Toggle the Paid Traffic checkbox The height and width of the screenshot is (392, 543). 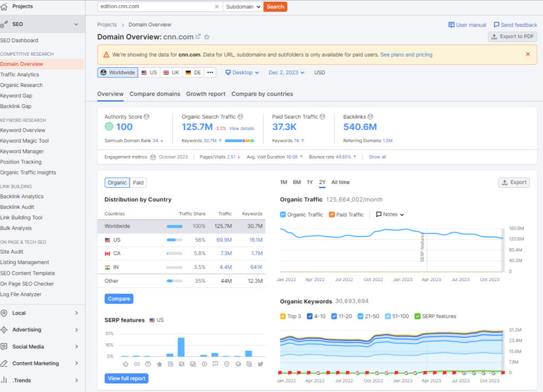[331, 215]
